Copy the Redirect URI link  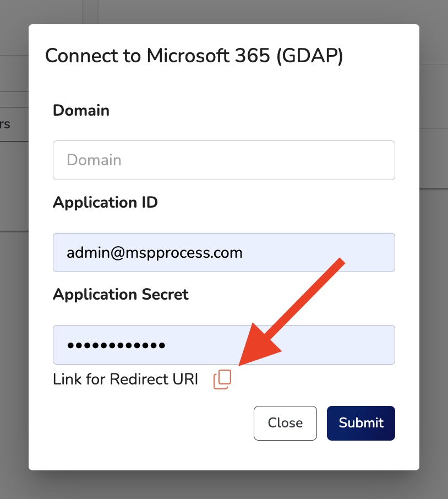coord(222,379)
